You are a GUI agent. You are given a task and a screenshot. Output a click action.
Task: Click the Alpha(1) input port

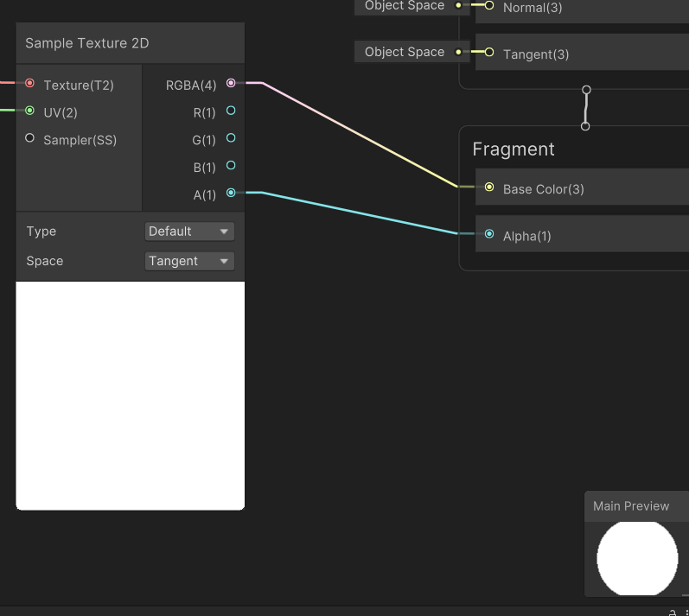[x=489, y=234]
